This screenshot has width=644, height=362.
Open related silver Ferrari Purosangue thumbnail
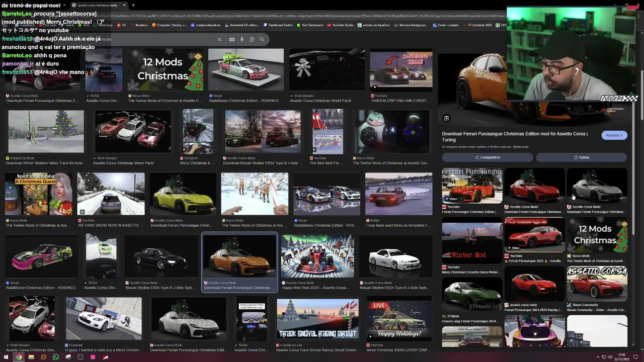click(x=597, y=186)
